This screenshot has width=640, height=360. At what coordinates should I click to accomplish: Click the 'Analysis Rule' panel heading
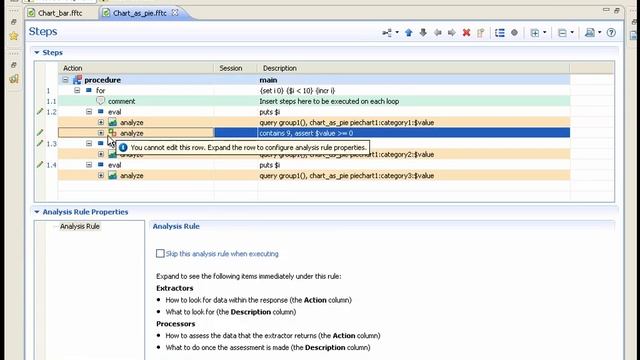point(176,226)
